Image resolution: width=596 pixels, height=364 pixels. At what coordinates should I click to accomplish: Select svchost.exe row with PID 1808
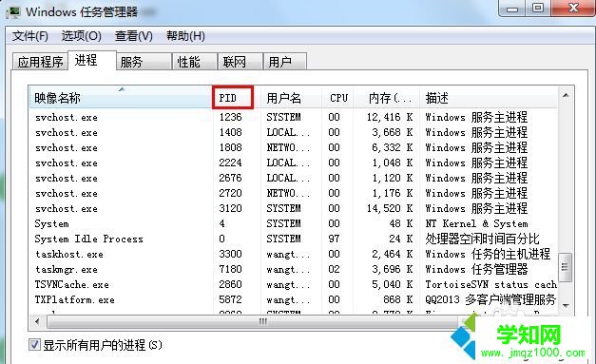tap(294, 147)
